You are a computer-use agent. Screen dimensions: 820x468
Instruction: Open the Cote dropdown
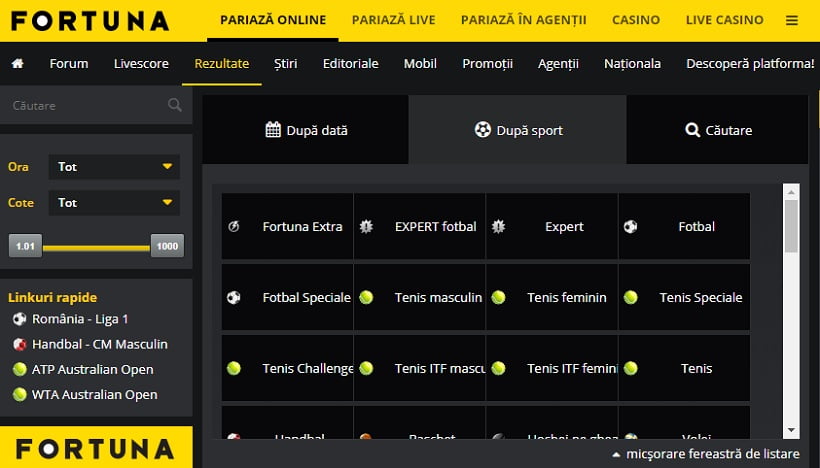point(114,203)
